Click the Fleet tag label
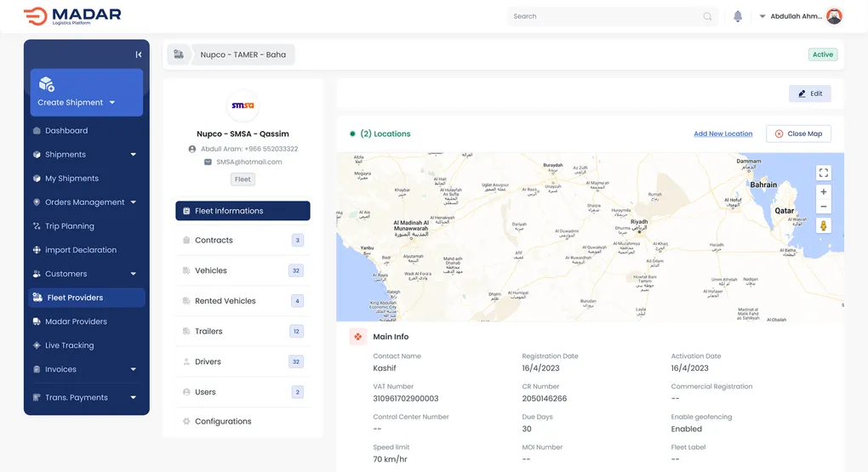Image resolution: width=868 pixels, height=472 pixels. click(x=243, y=179)
